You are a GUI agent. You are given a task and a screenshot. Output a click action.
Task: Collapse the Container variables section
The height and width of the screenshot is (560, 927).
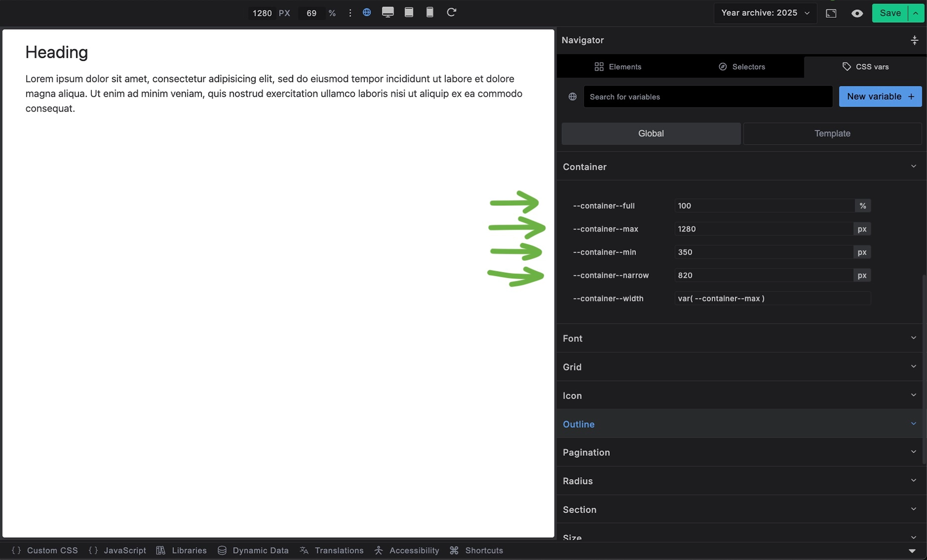(913, 166)
